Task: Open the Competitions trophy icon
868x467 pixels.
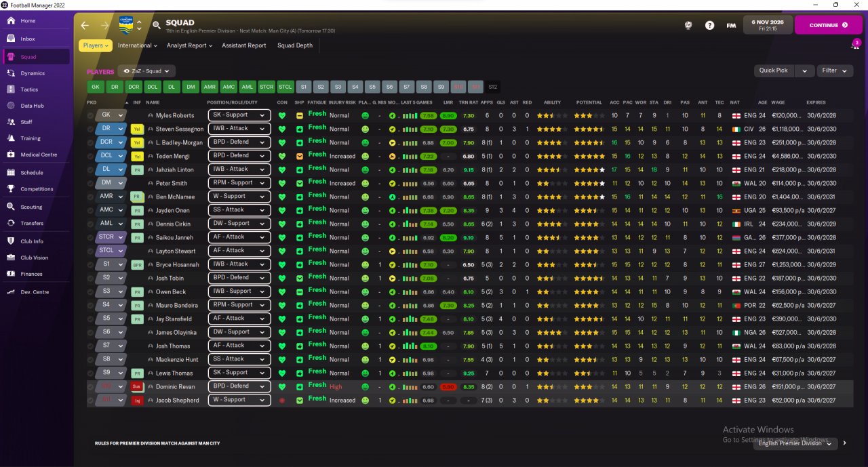Action: tap(11, 189)
